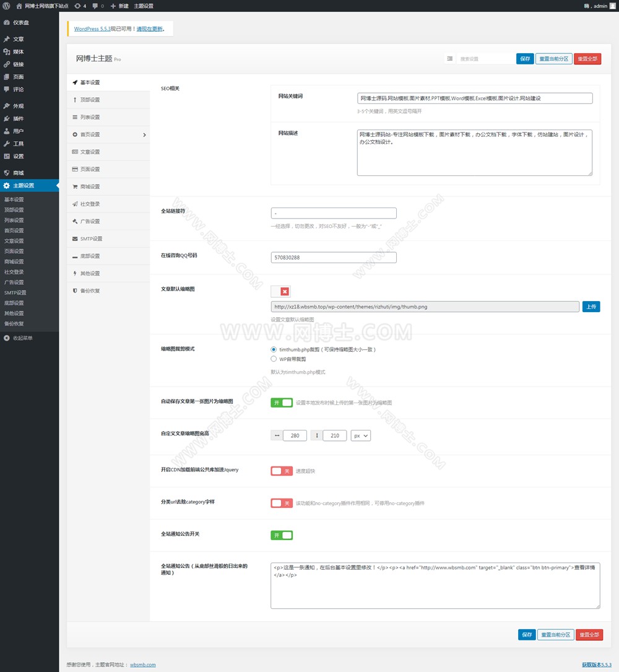
Task: Click the 在线咨询QQ号码 input field
Action: 334,258
